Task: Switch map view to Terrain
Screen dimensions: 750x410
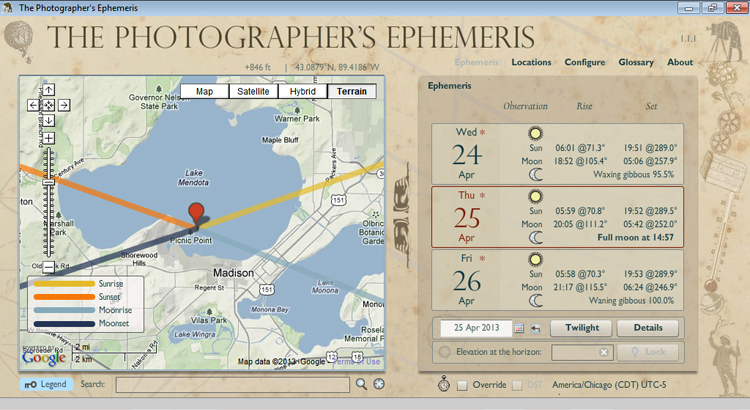Action: pyautogui.click(x=352, y=91)
